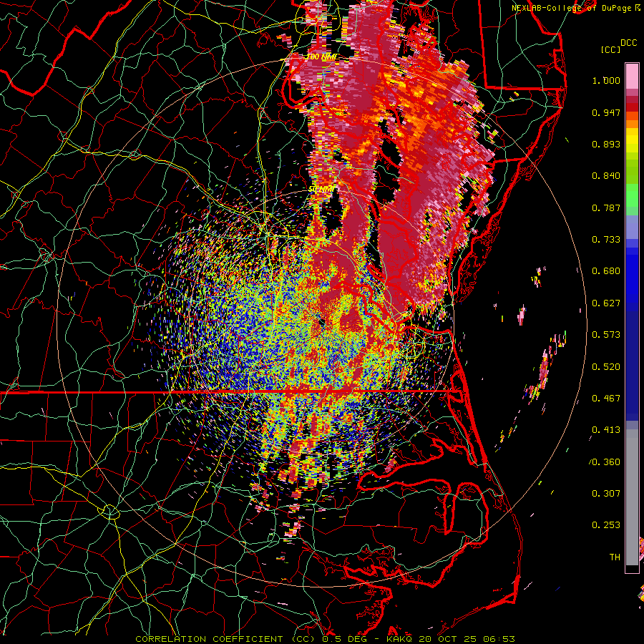Click the 0.787 legend value

(x=606, y=208)
